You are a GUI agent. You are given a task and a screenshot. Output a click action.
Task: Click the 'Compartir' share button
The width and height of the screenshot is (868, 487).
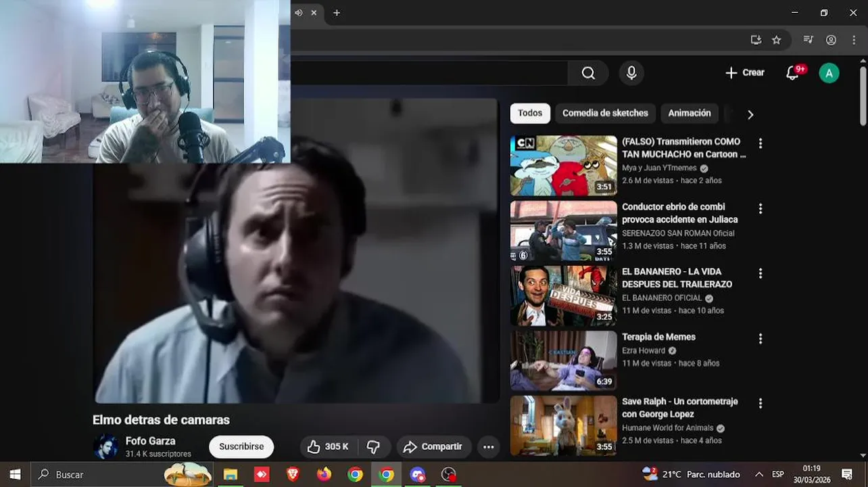point(433,446)
